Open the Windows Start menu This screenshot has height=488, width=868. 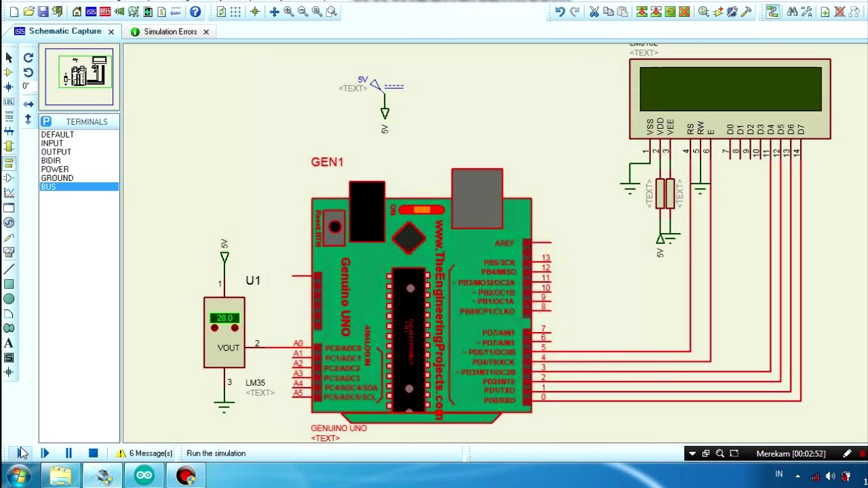(18, 476)
